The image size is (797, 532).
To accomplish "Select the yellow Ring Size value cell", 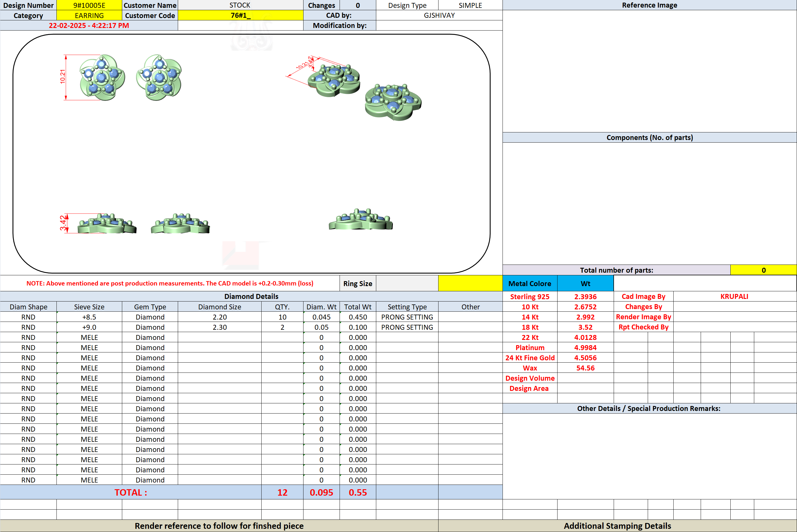I will [471, 283].
